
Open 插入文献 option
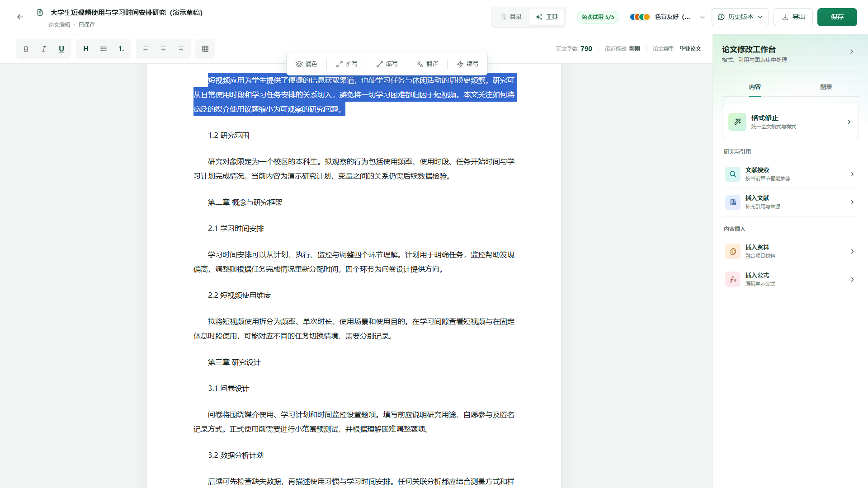[x=790, y=202]
